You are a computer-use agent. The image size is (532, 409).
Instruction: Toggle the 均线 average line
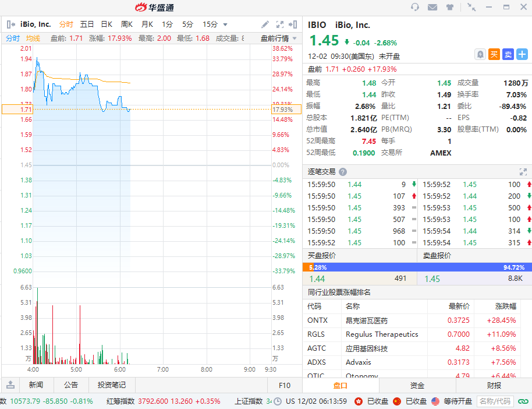click(33, 38)
